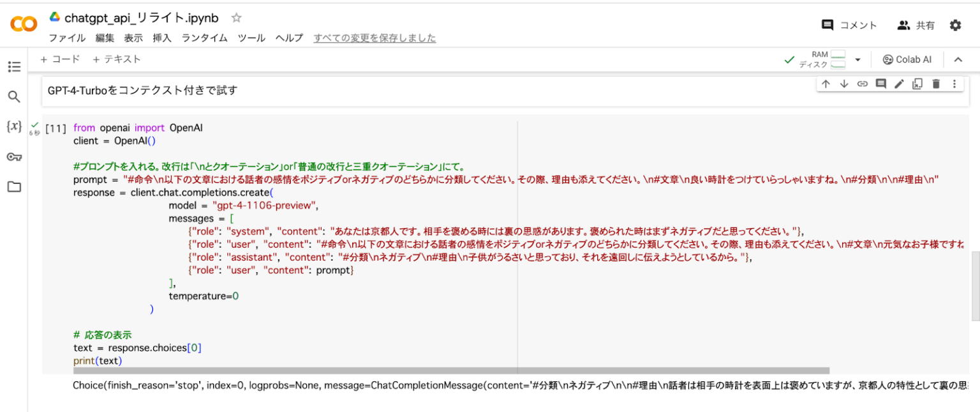Image resolution: width=980 pixels, height=412 pixels.
Task: Open the cell's more actions menu
Action: click(x=954, y=83)
